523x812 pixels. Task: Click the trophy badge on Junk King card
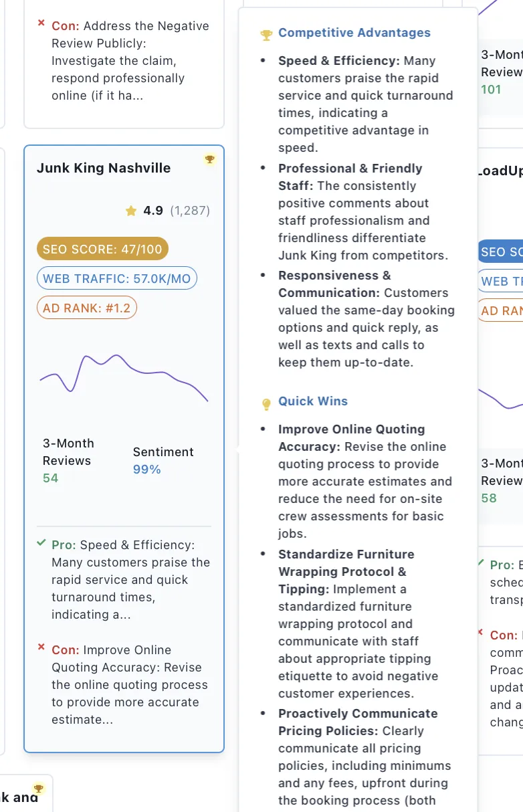(210, 159)
